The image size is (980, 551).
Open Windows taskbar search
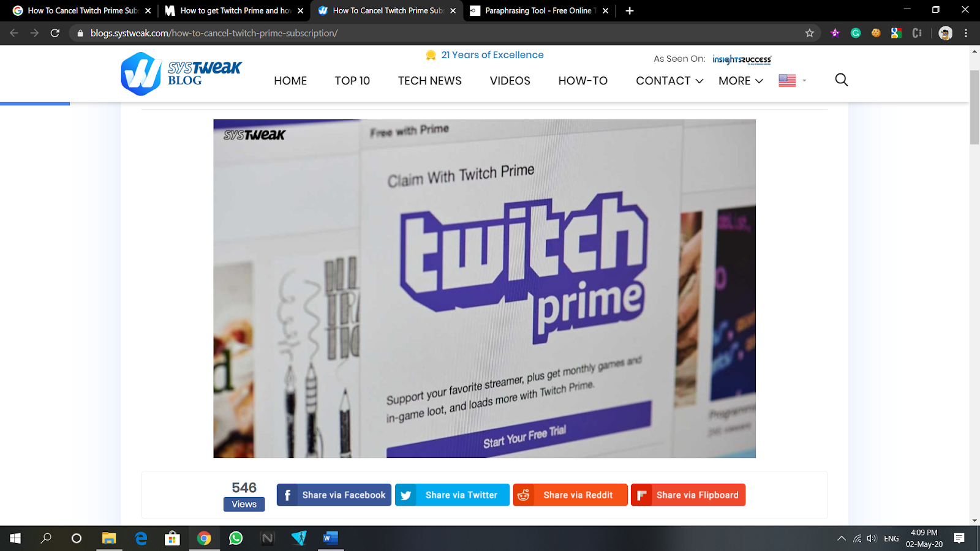coord(46,538)
